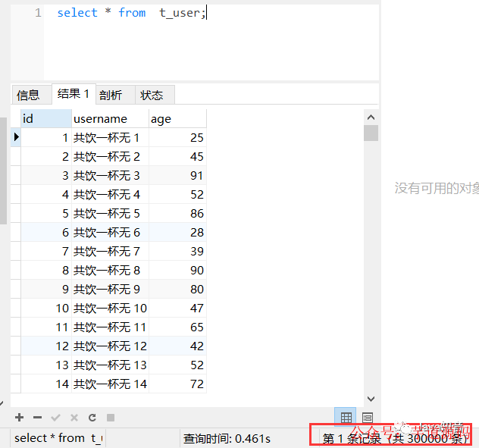
Task: Select age cell 39 in row 7
Action: coord(177,251)
